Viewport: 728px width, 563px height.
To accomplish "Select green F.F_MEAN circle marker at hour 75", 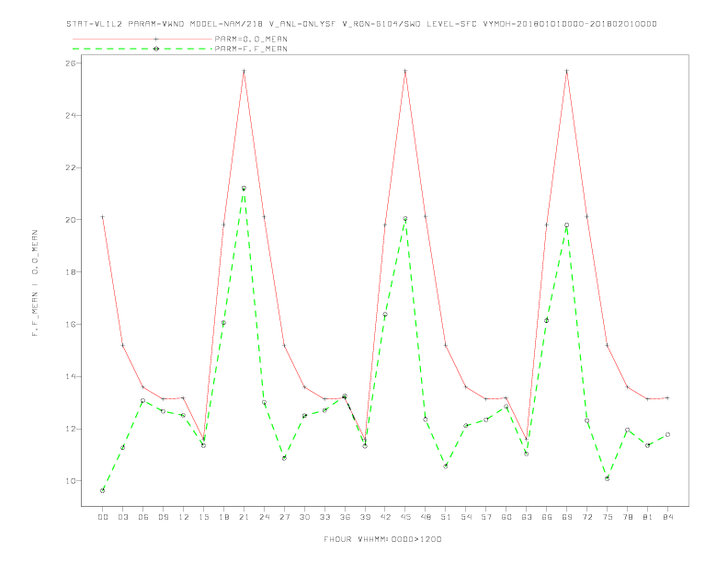I will (608, 478).
